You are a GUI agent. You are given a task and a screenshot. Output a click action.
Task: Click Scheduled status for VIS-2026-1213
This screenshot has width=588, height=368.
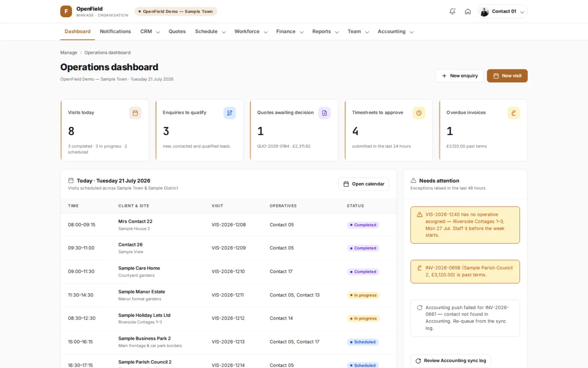click(x=363, y=342)
